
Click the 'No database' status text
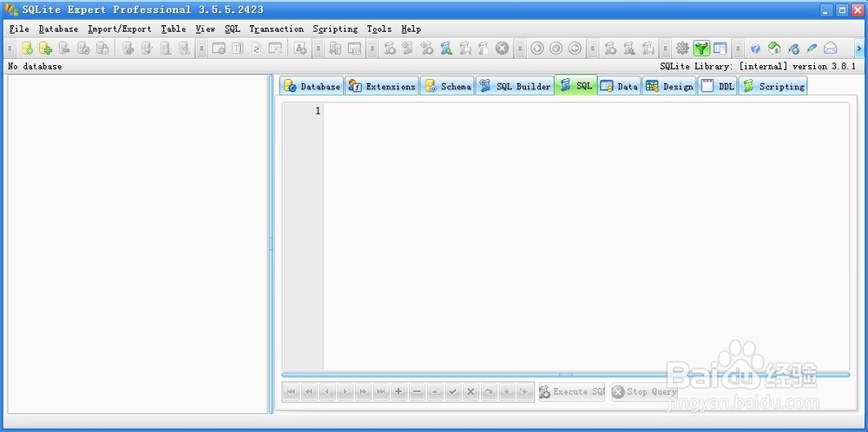click(35, 67)
